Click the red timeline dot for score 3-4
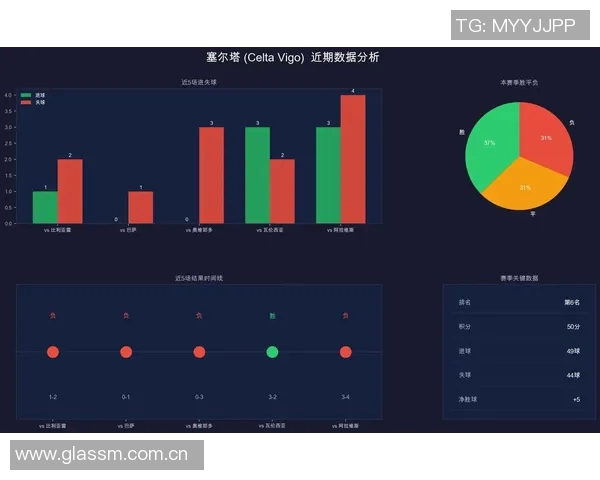This screenshot has width=600, height=480. click(x=346, y=352)
